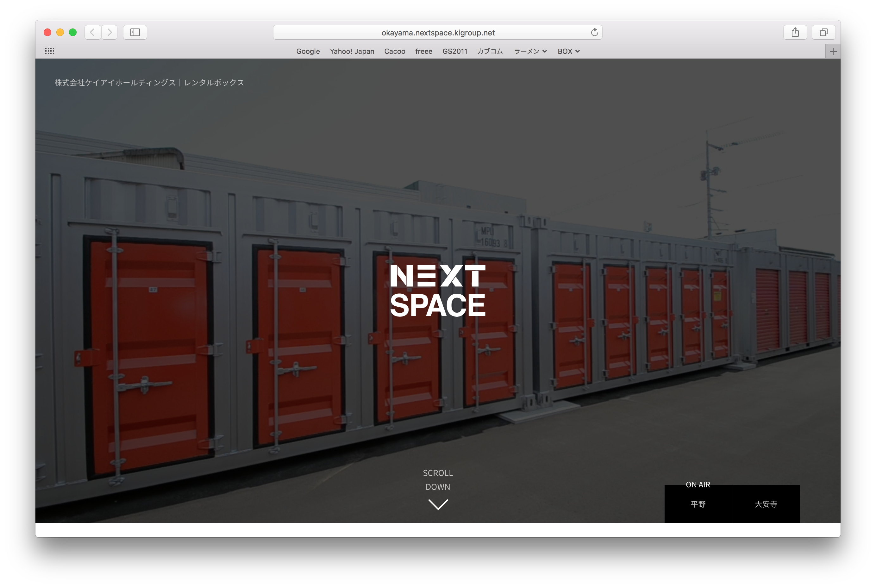Minimize the window with yellow button

click(x=60, y=32)
